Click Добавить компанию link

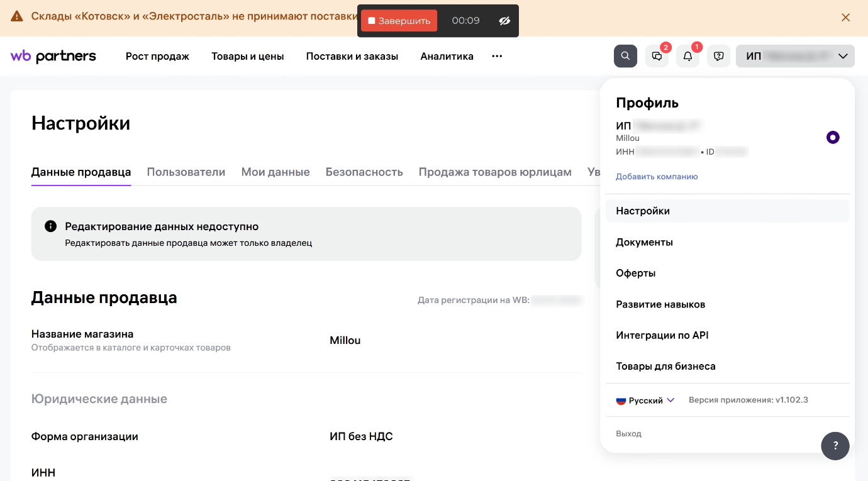[657, 177]
